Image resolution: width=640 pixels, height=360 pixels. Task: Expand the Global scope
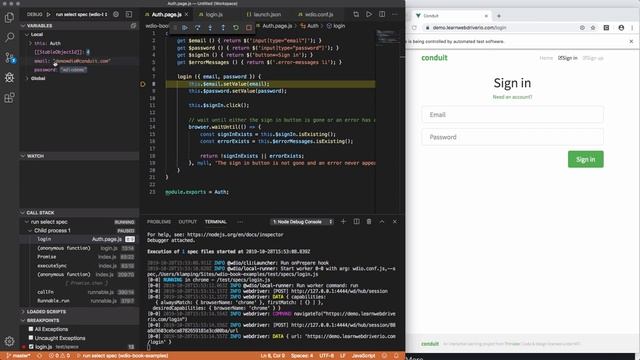point(36,78)
